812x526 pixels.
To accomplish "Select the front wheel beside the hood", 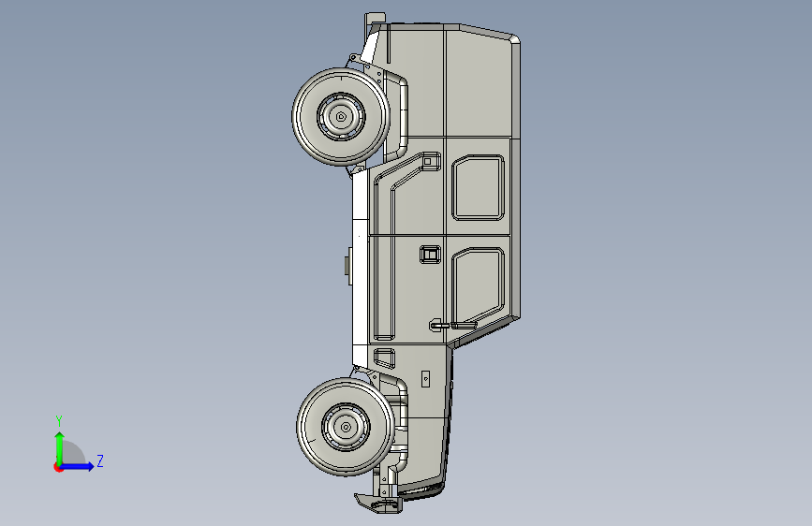I will click(346, 427).
